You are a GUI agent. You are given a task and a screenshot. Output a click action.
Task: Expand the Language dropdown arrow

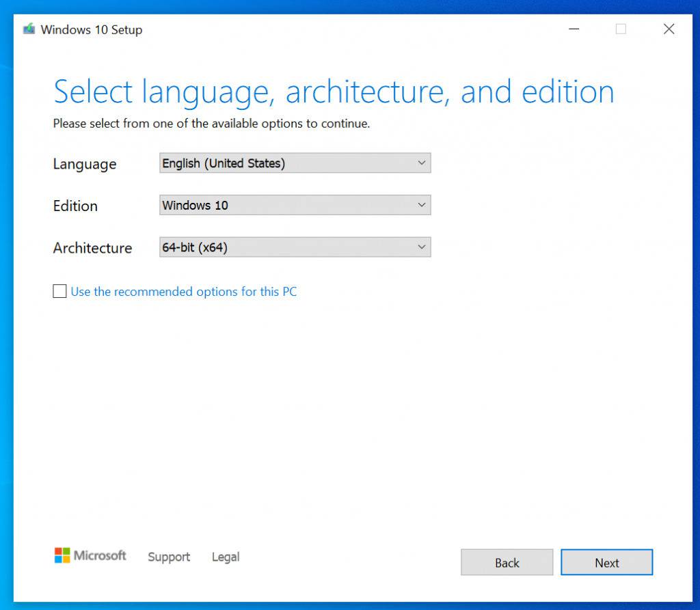pyautogui.click(x=422, y=164)
